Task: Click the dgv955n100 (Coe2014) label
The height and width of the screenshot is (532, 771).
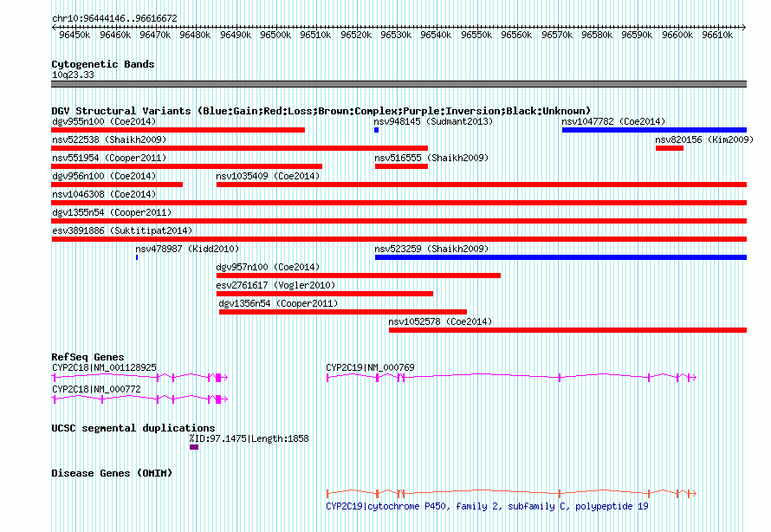Action: (104, 121)
